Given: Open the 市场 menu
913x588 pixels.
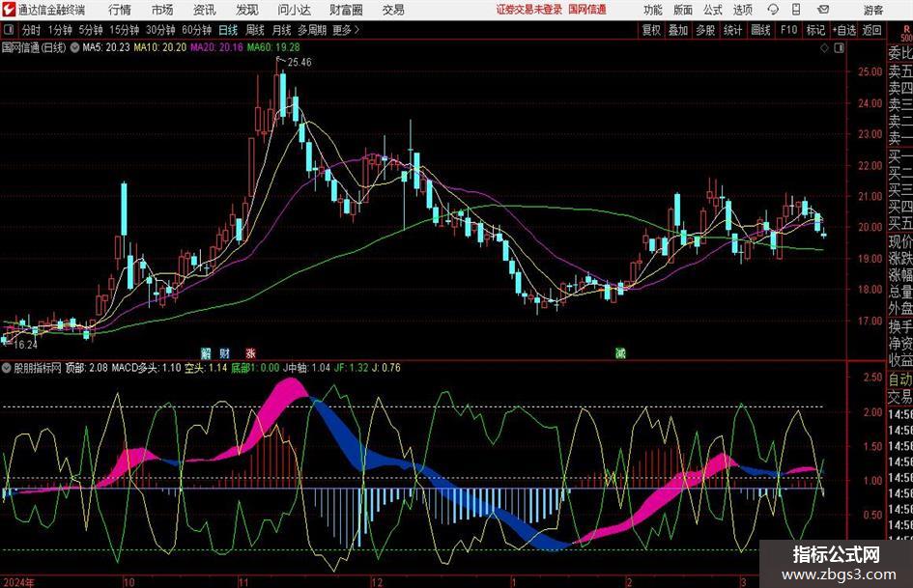Looking at the screenshot, I should pos(162,10).
